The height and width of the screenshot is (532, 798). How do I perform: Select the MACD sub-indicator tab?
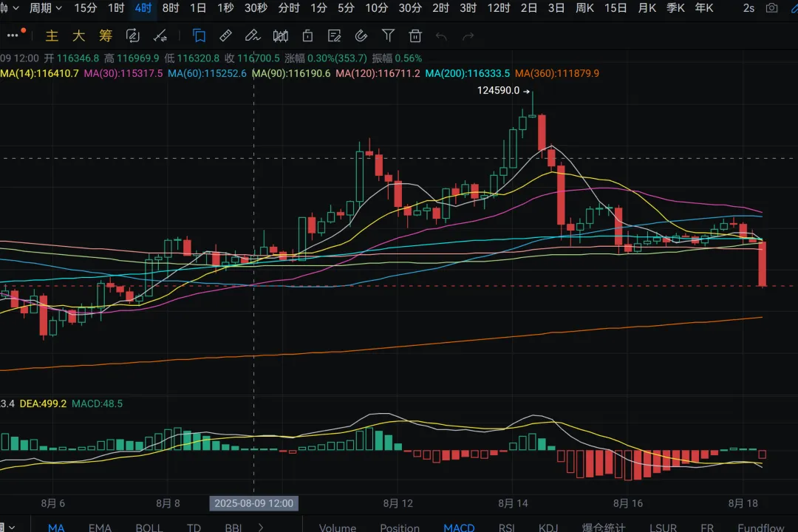click(x=459, y=528)
